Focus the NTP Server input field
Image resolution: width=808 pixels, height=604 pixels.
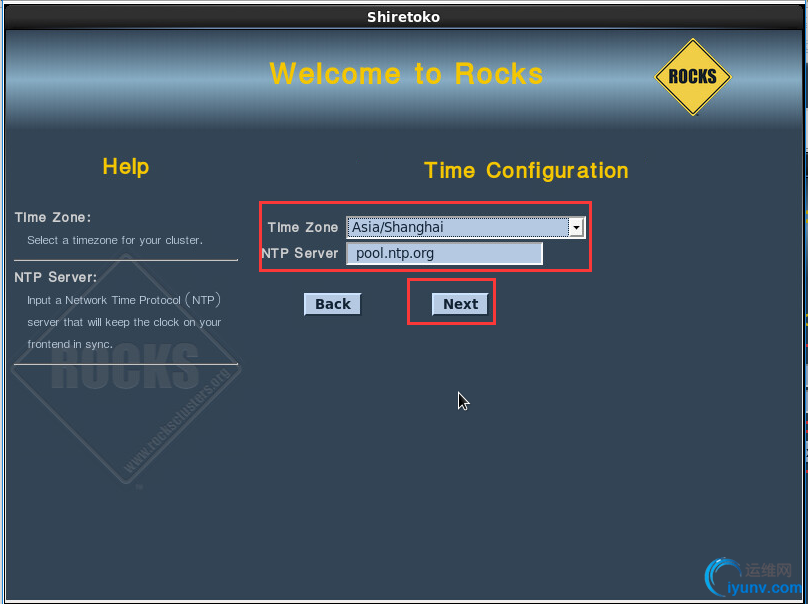tap(444, 254)
